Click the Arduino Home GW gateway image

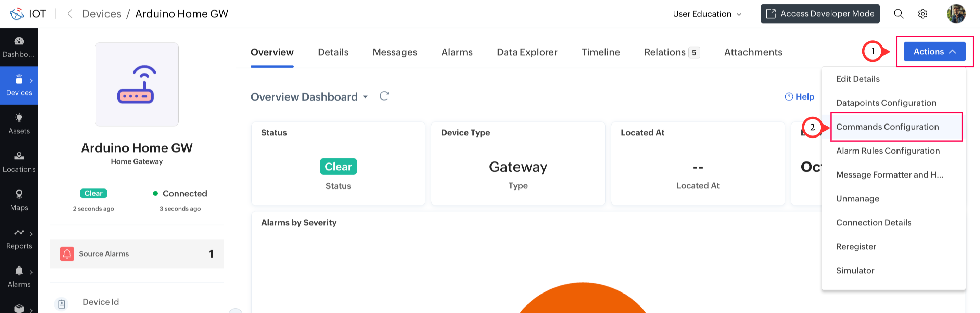coord(137,84)
